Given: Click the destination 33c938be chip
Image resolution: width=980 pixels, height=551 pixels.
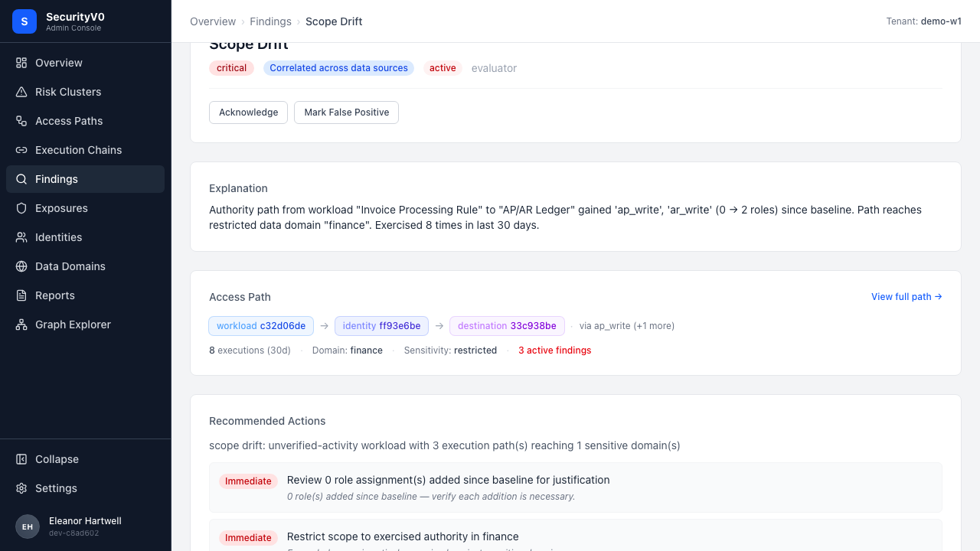Looking at the screenshot, I should tap(507, 326).
